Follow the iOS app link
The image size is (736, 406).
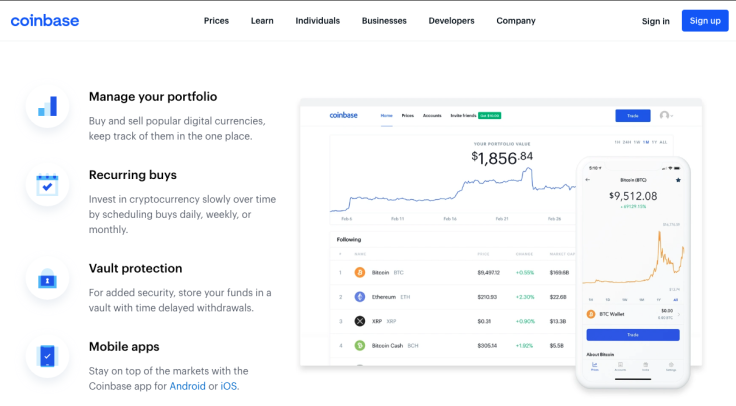229,386
